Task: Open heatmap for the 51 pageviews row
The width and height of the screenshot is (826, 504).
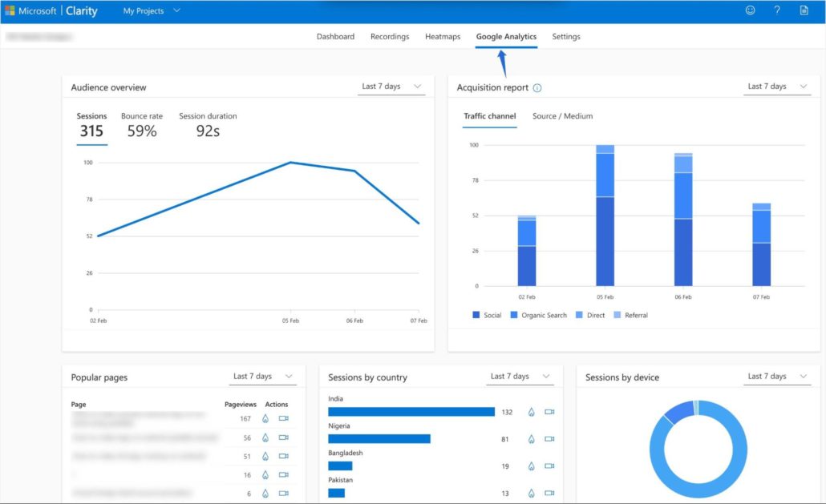Action: (265, 456)
